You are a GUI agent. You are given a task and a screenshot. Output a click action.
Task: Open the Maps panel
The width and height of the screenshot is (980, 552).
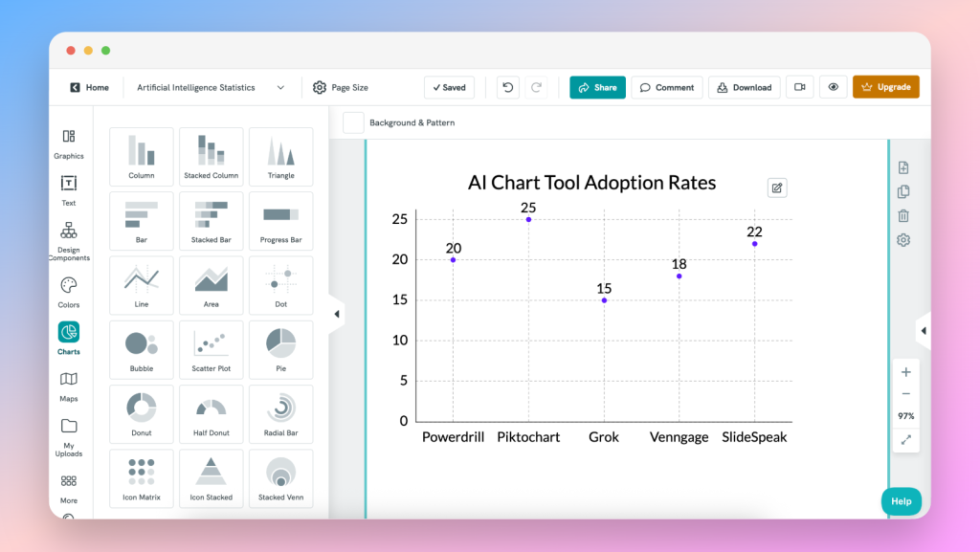coord(69,386)
